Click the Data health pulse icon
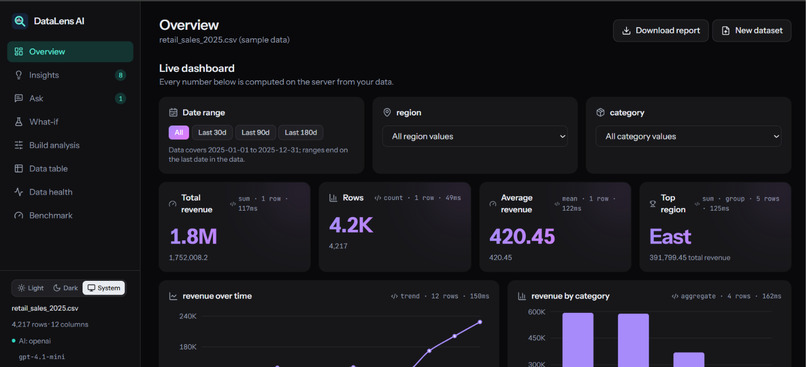The width and height of the screenshot is (806, 367). coord(19,192)
